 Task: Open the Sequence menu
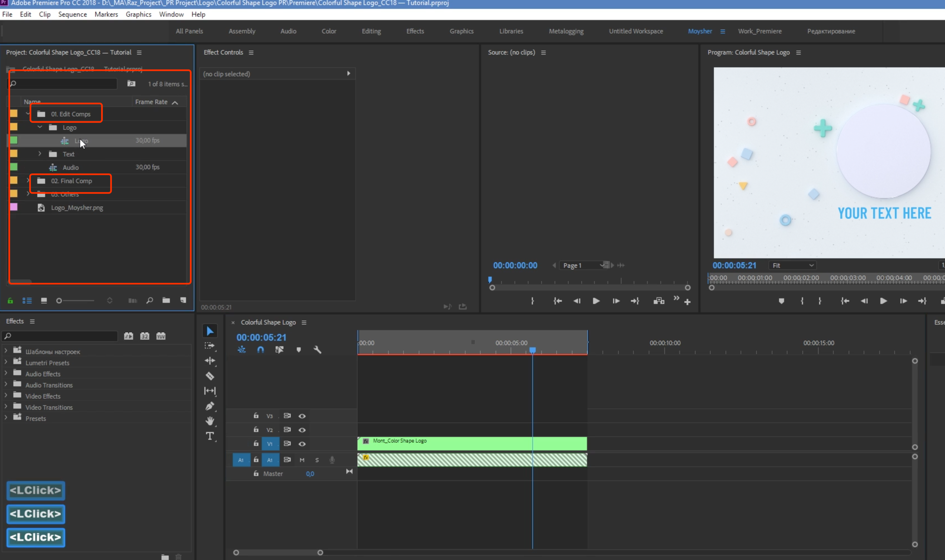pos(72,14)
